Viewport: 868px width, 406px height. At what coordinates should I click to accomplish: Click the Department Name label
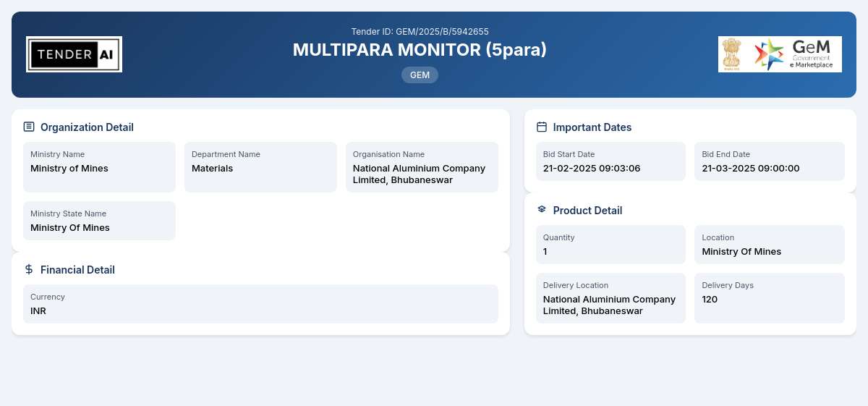pyautogui.click(x=226, y=154)
